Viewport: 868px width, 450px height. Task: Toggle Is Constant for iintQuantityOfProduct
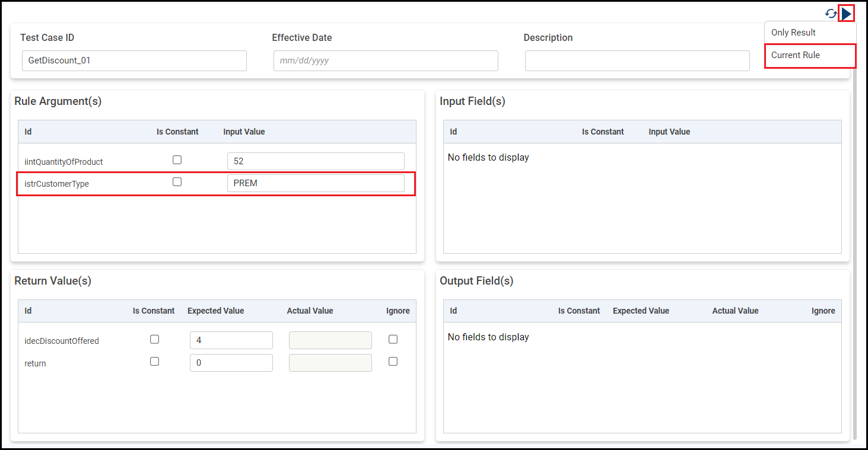tap(177, 160)
